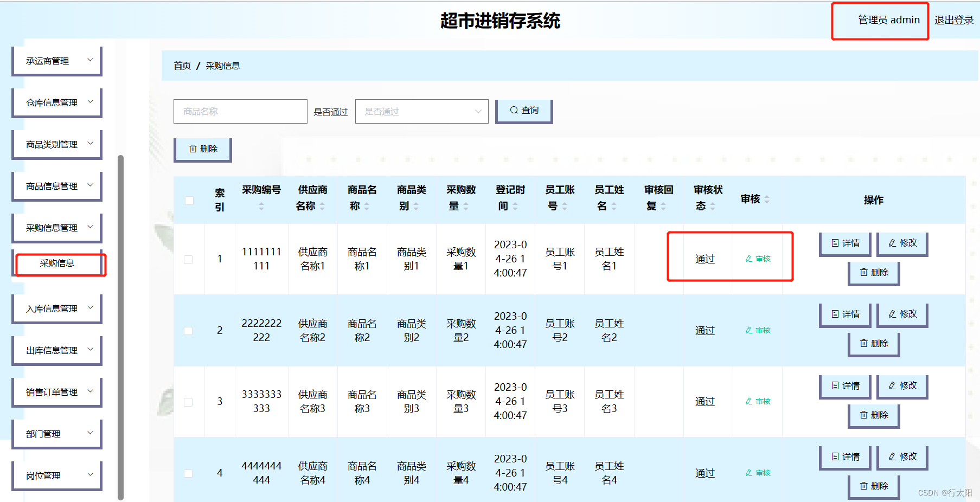Click cell 商品名称3 in the table
The image size is (980, 502).
click(x=362, y=402)
